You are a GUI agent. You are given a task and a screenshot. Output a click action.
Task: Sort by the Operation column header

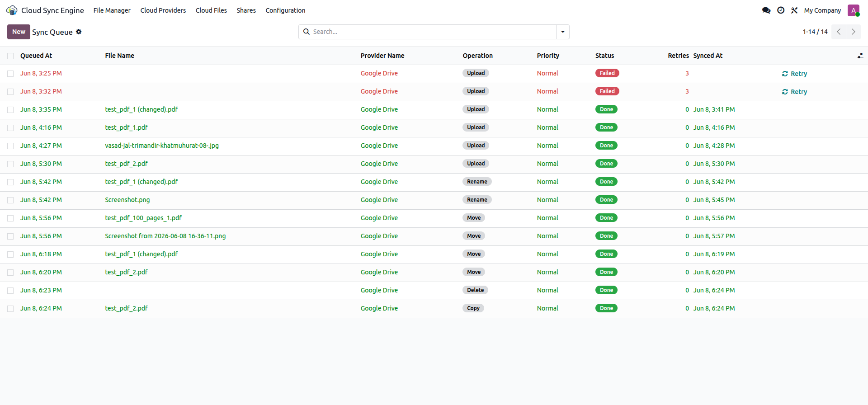click(478, 56)
